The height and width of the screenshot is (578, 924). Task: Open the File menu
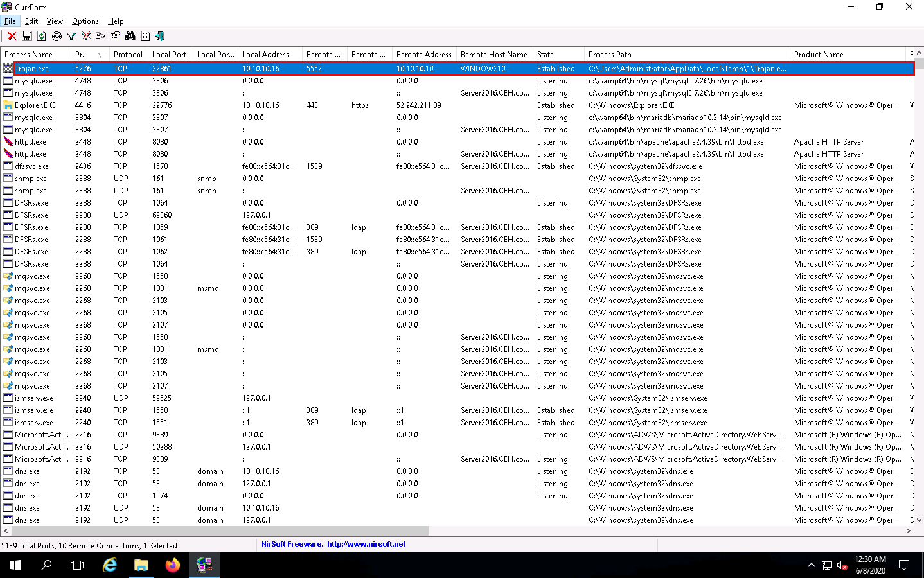(x=10, y=21)
